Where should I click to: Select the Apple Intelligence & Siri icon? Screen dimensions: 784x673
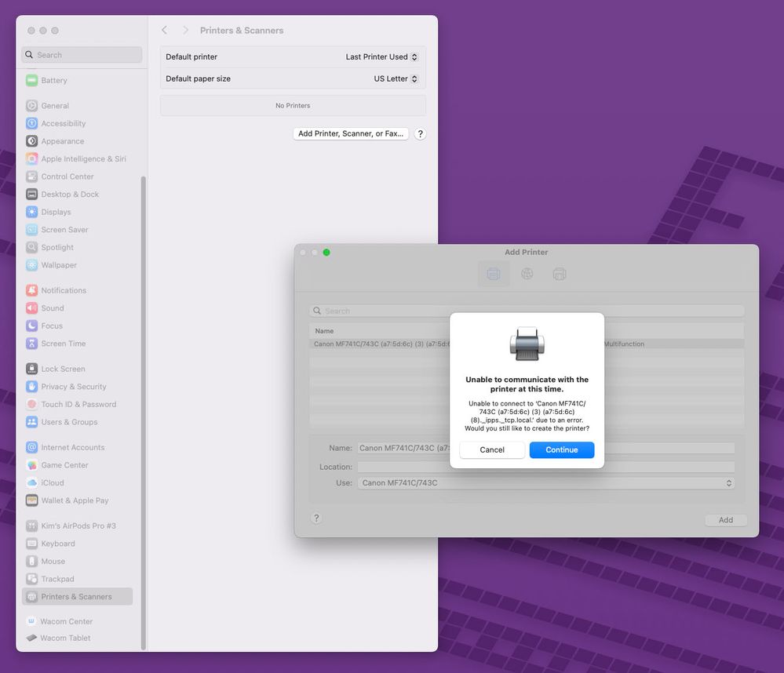[x=31, y=158]
